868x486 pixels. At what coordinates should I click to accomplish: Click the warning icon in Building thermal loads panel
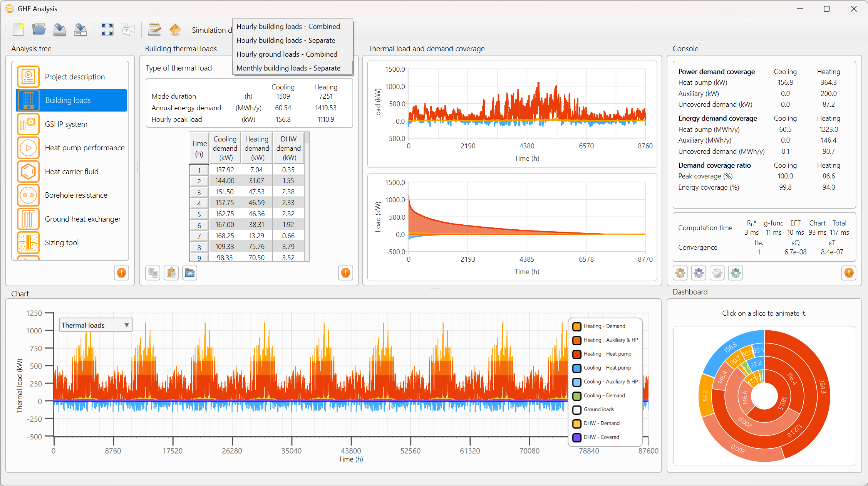pos(345,273)
